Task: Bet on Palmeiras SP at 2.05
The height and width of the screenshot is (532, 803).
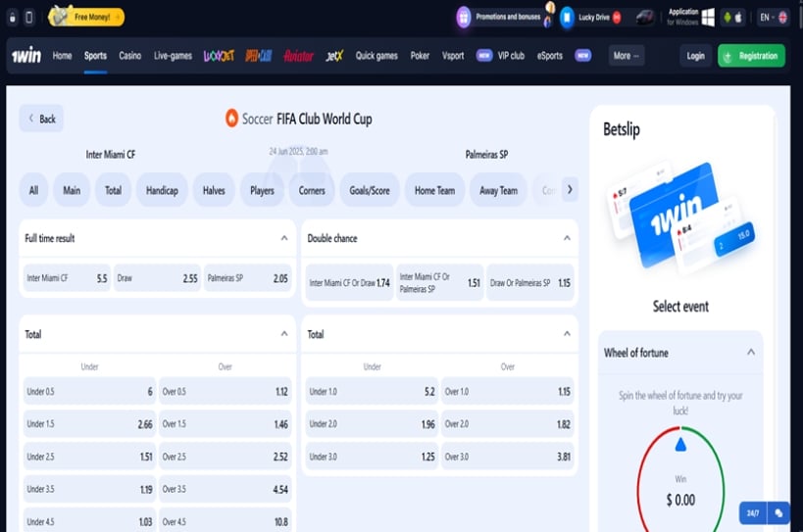Action: (x=248, y=278)
